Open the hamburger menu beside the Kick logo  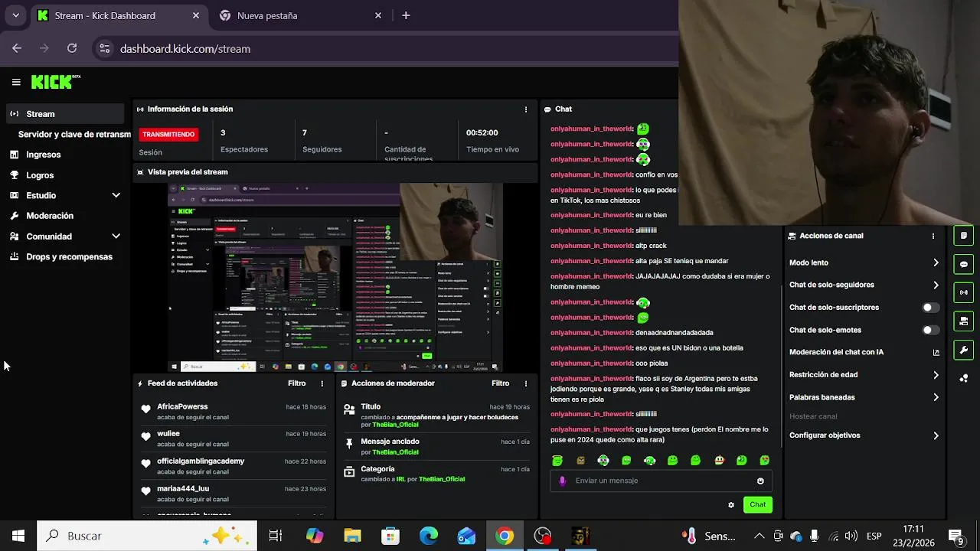[16, 82]
